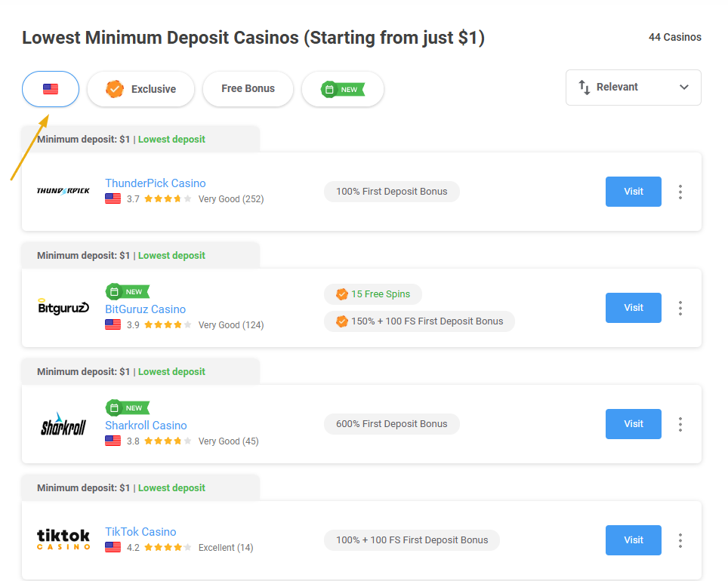Open the options menu for TikTok Casino
728x581 pixels.
tap(680, 540)
